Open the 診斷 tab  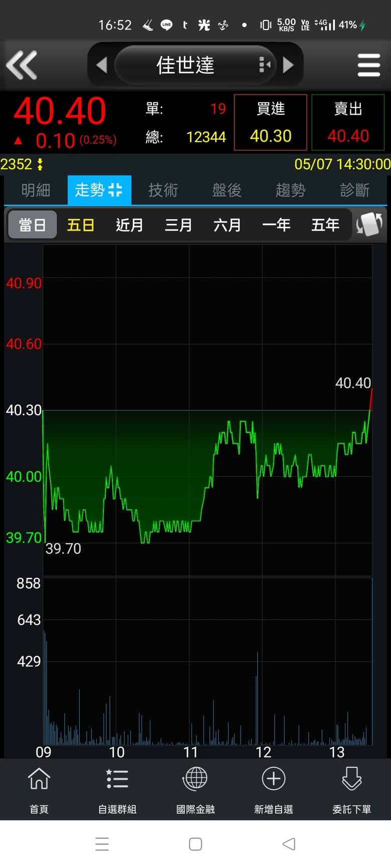(x=354, y=190)
